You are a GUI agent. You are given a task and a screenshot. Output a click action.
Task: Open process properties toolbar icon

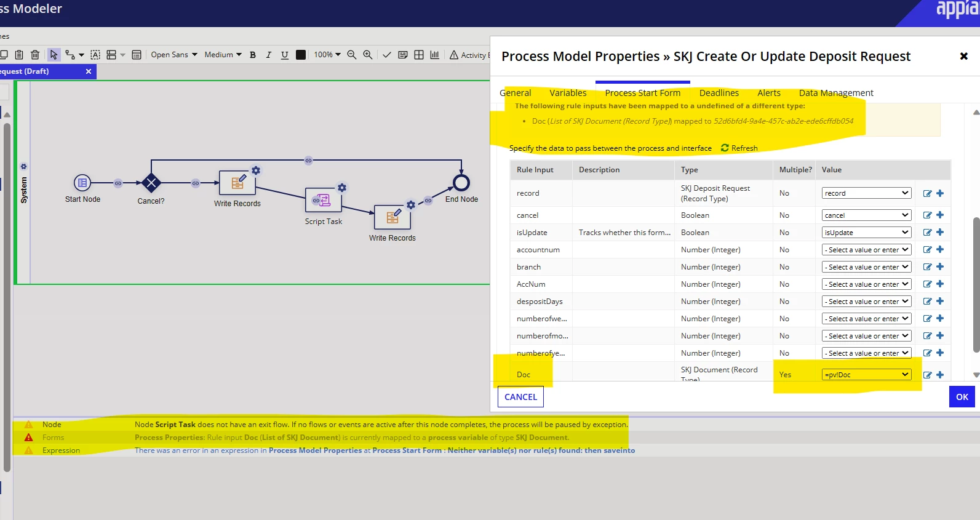(x=137, y=55)
